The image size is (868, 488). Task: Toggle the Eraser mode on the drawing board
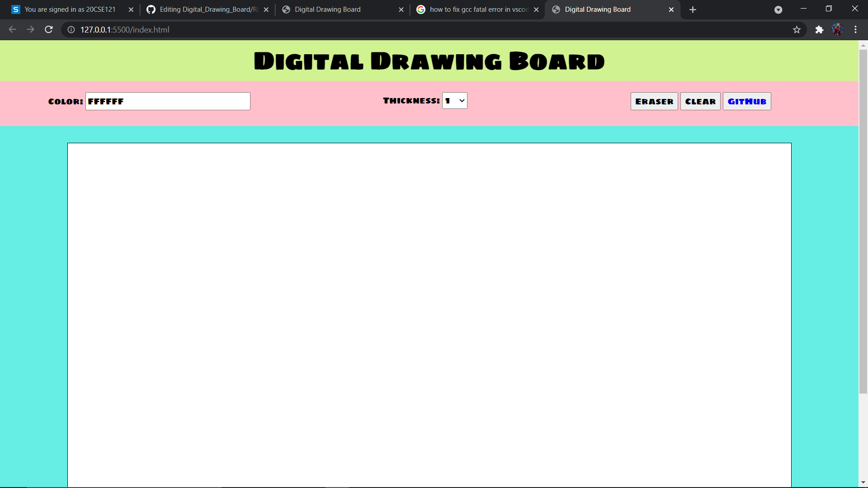(654, 101)
